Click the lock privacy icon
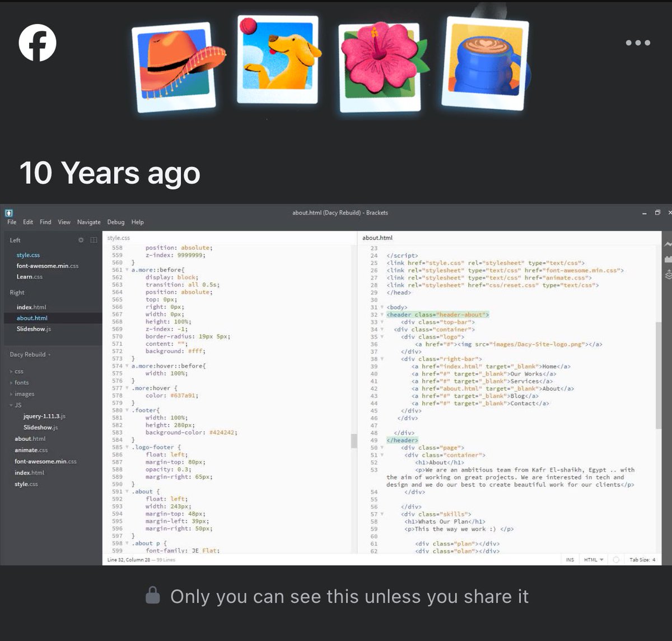Image resolution: width=672 pixels, height=641 pixels. 152,596
